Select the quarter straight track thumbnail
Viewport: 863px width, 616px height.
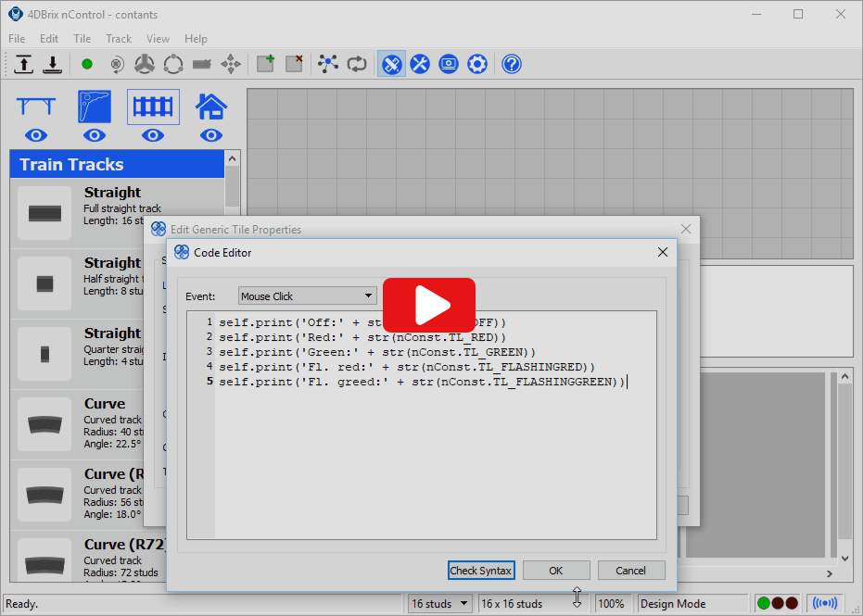[44, 354]
